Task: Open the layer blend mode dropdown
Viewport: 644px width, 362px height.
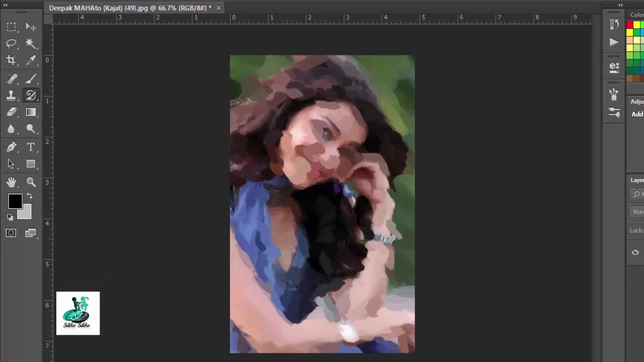Action: [638, 212]
